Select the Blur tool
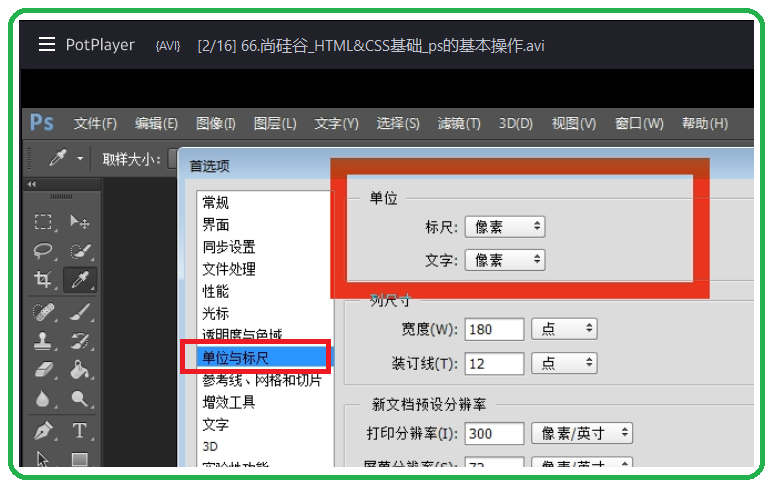 (x=43, y=399)
